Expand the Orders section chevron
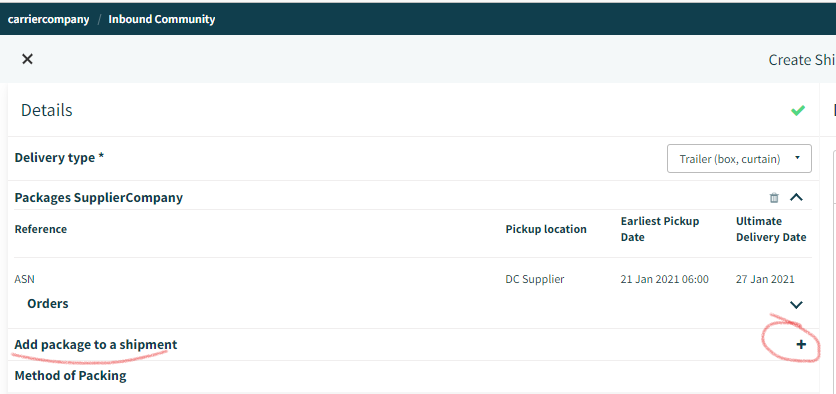 796,304
